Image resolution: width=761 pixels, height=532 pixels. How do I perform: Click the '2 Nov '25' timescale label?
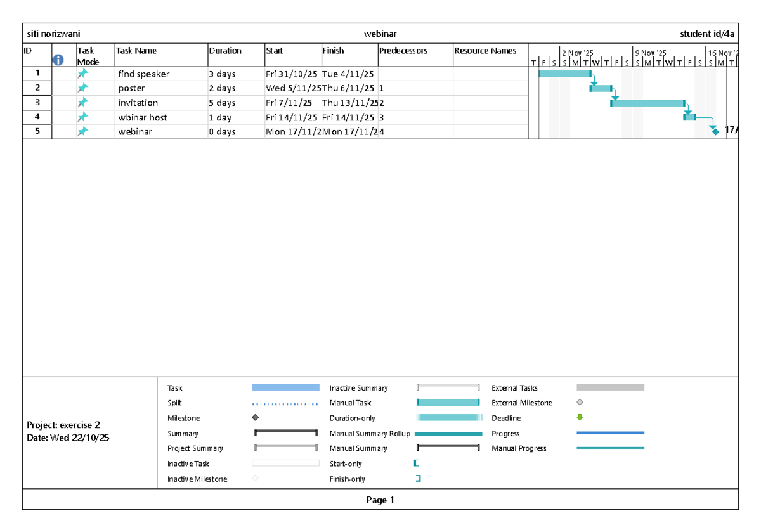[x=578, y=53]
